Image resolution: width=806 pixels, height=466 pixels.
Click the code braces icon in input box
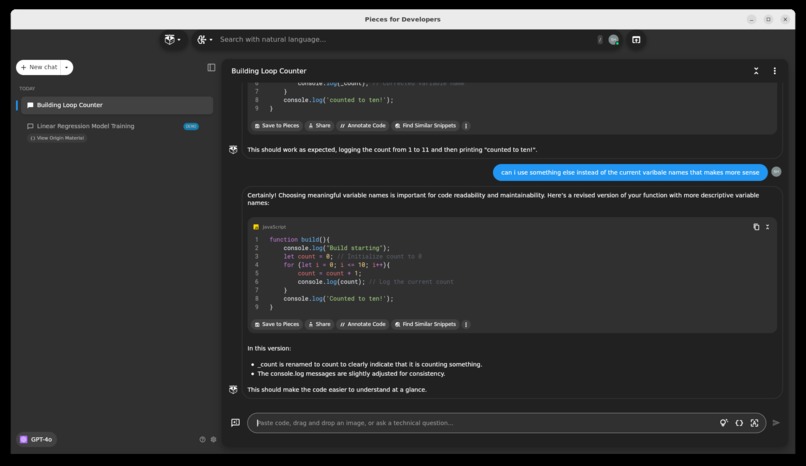coord(739,423)
